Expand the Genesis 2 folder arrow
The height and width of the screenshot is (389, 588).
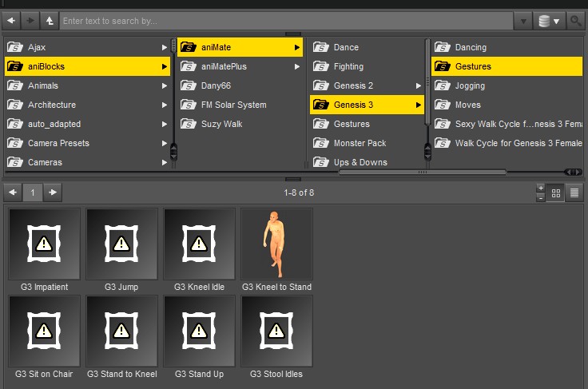click(419, 85)
